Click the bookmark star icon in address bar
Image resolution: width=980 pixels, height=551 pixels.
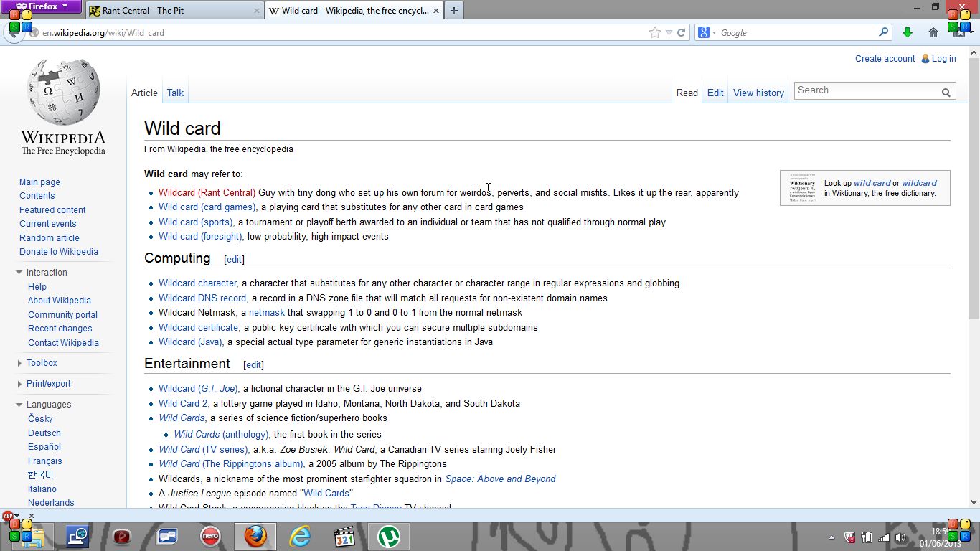pos(654,32)
